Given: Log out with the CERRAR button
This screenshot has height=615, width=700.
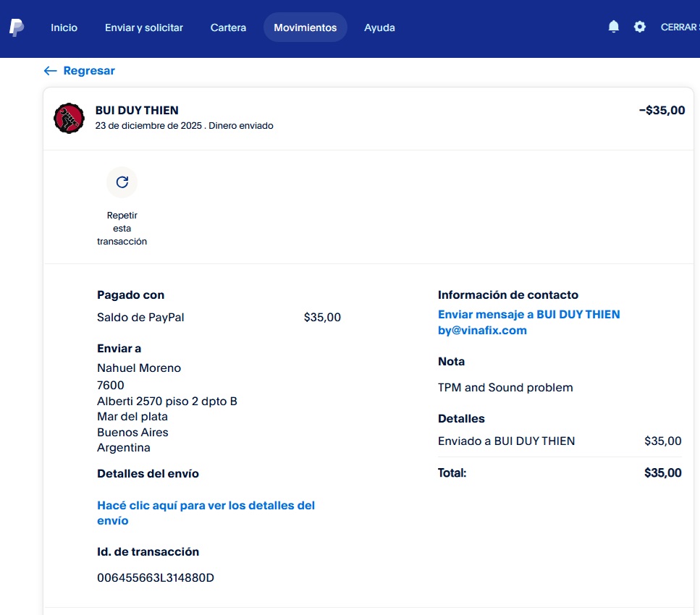Looking at the screenshot, I should pos(679,27).
